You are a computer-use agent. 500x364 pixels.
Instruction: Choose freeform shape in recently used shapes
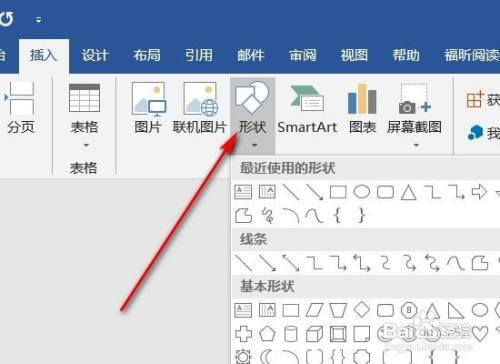(243, 216)
